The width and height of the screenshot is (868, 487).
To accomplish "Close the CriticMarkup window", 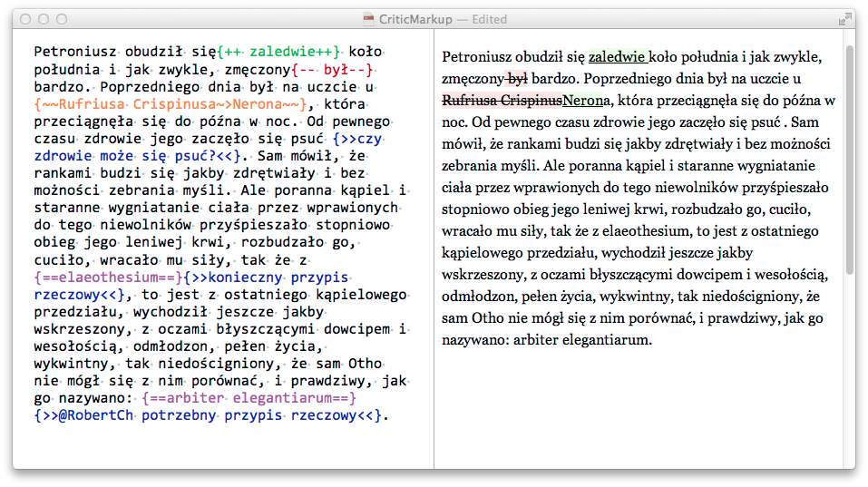I will (24, 19).
